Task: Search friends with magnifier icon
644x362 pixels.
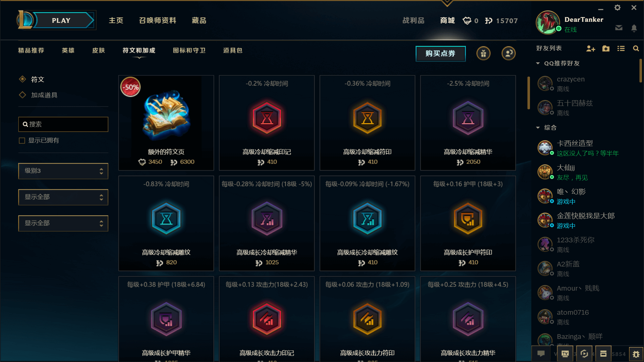Action: [x=636, y=49]
